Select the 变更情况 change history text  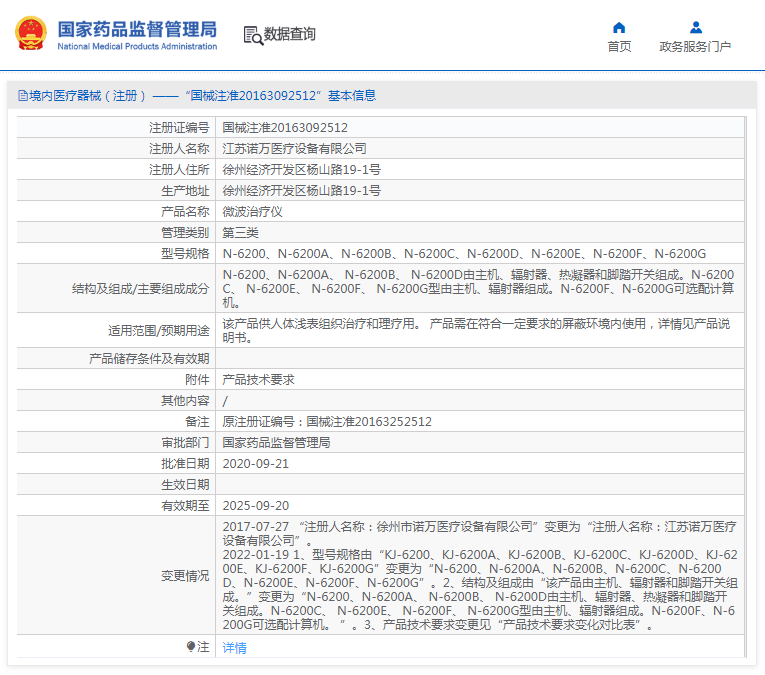pos(480,576)
